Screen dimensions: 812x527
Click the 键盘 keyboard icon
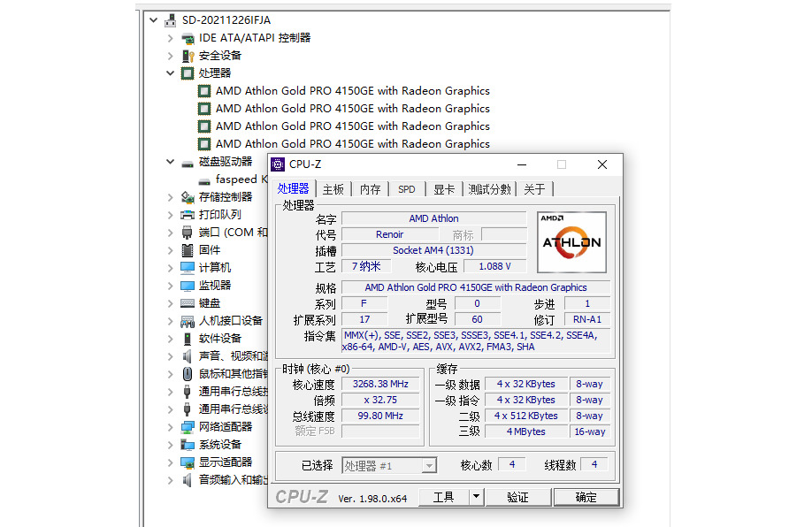188,303
